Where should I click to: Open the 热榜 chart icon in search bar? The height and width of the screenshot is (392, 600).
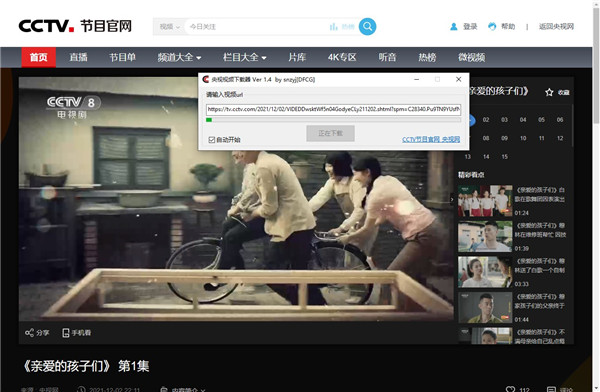click(x=334, y=26)
